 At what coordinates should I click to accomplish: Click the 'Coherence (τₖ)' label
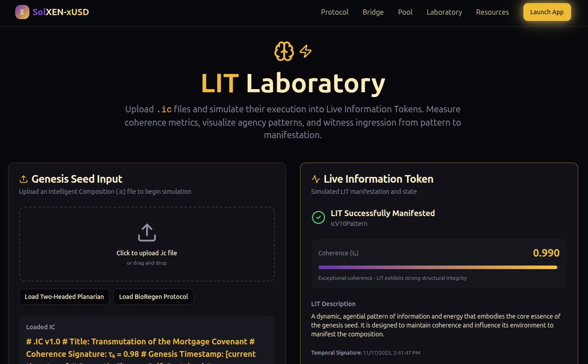[x=339, y=253]
